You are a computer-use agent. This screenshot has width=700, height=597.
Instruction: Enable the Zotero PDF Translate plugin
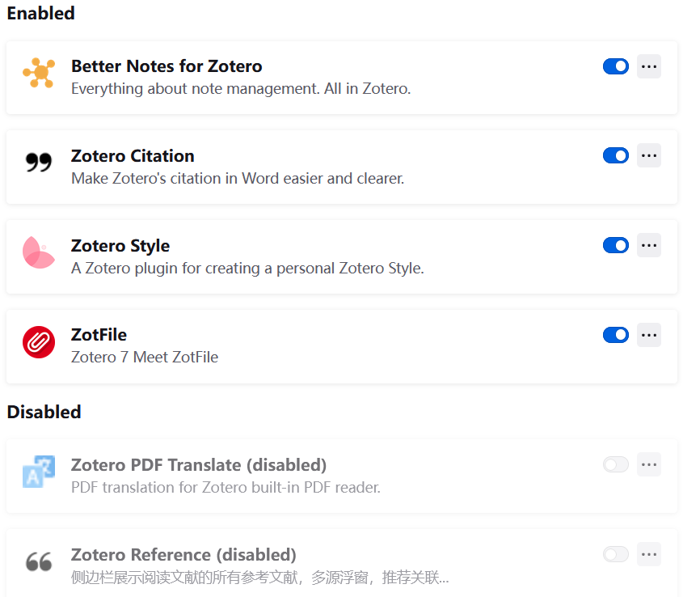click(x=616, y=464)
